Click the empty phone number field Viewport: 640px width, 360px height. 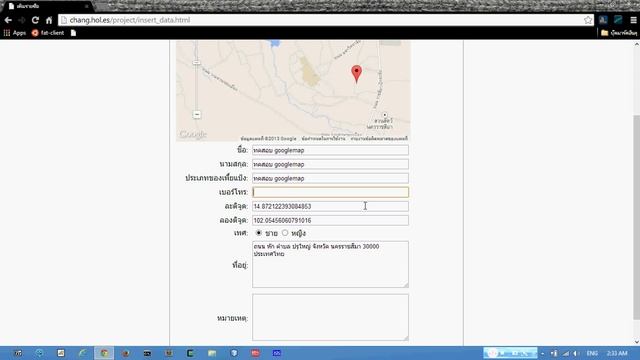tap(330, 192)
